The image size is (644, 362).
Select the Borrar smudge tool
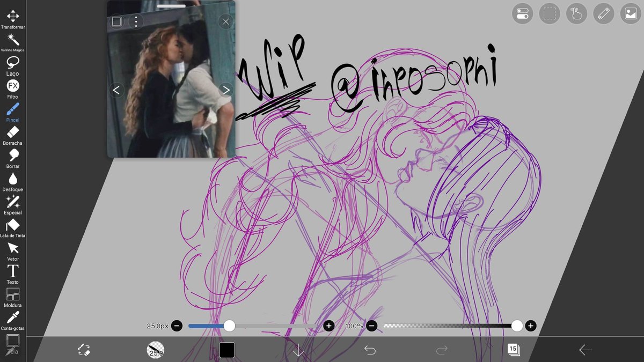pos(13,158)
